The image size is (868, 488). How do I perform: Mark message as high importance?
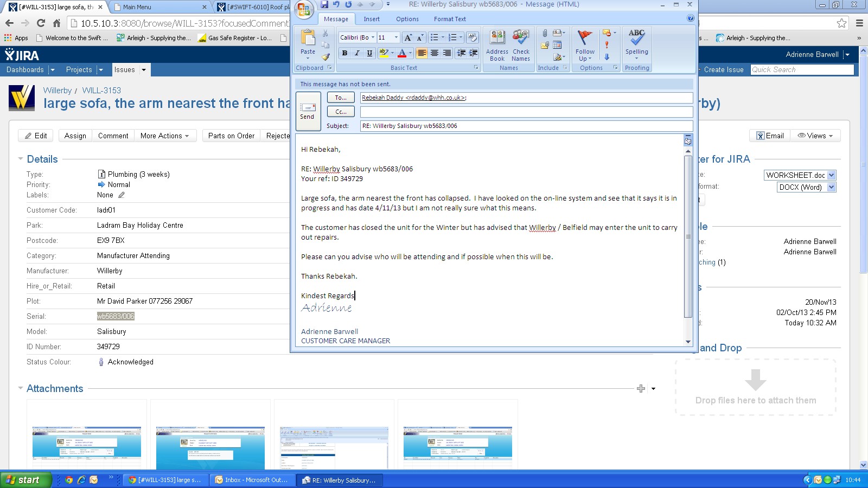coord(607,45)
